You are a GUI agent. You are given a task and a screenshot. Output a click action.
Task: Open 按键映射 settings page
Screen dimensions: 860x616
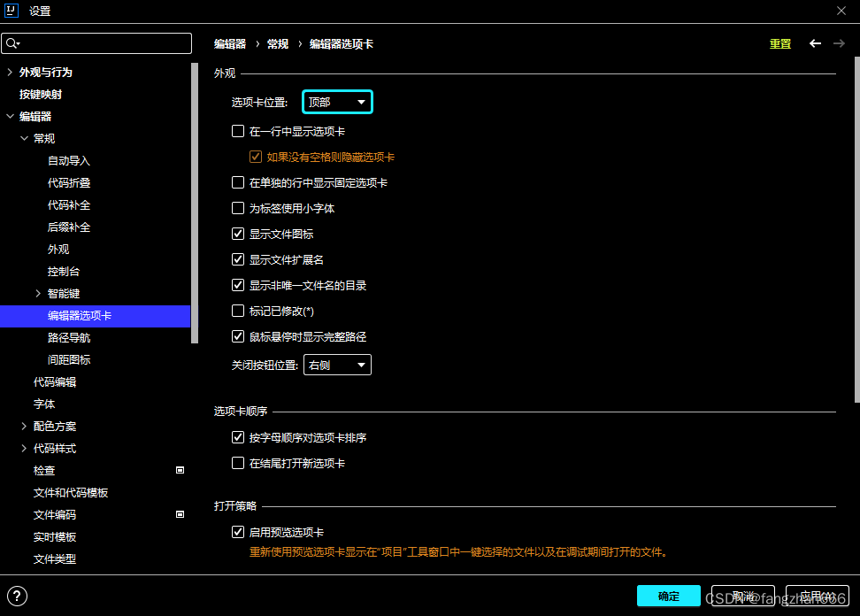pos(41,95)
